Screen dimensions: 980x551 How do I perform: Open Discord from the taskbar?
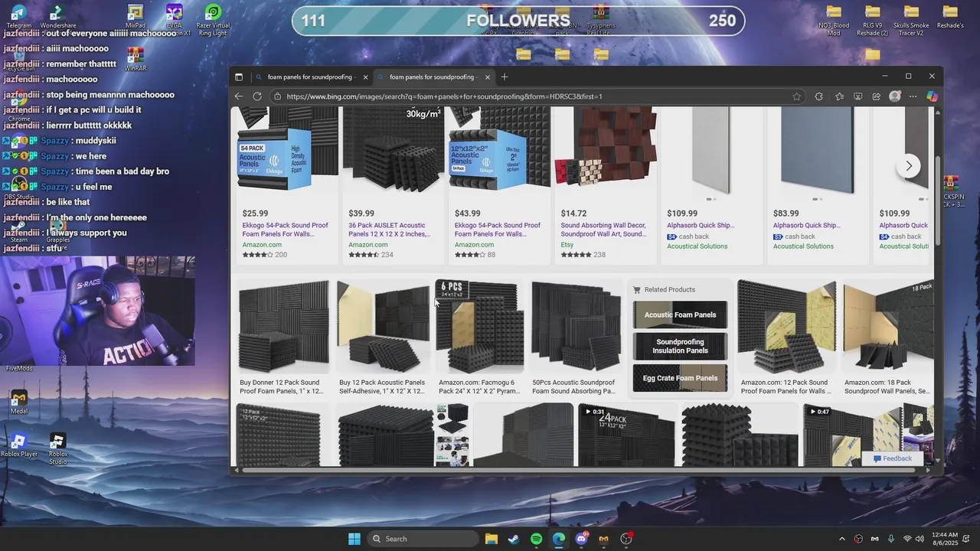[581, 539]
